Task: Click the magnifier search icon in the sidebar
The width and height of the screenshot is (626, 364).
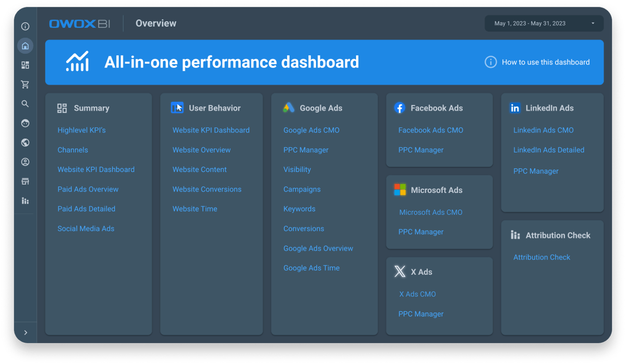Action: click(x=25, y=104)
